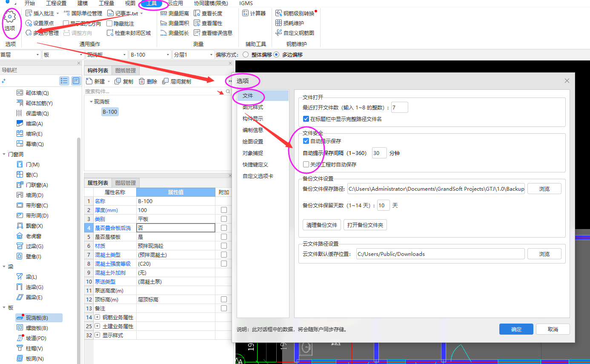Select 多边偏移 radio button

coord(276,55)
